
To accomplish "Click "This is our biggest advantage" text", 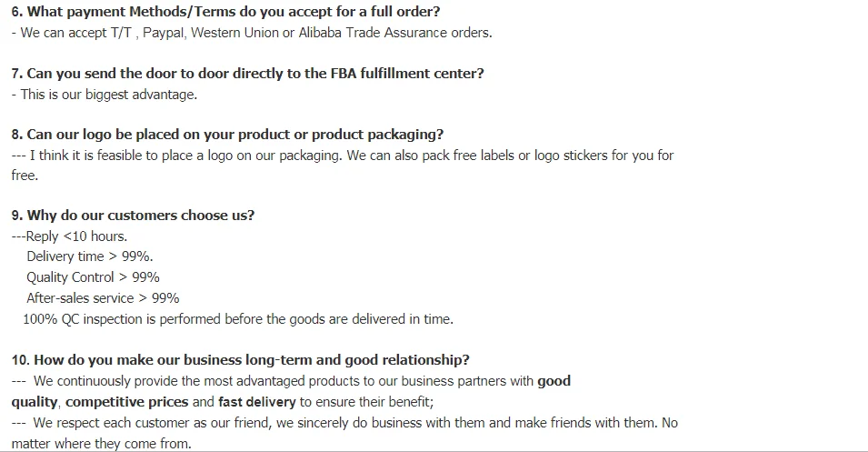I will click(x=108, y=94).
